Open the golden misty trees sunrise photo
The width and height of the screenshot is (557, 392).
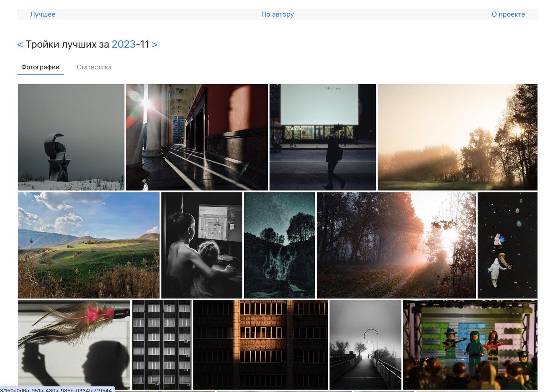point(457,137)
